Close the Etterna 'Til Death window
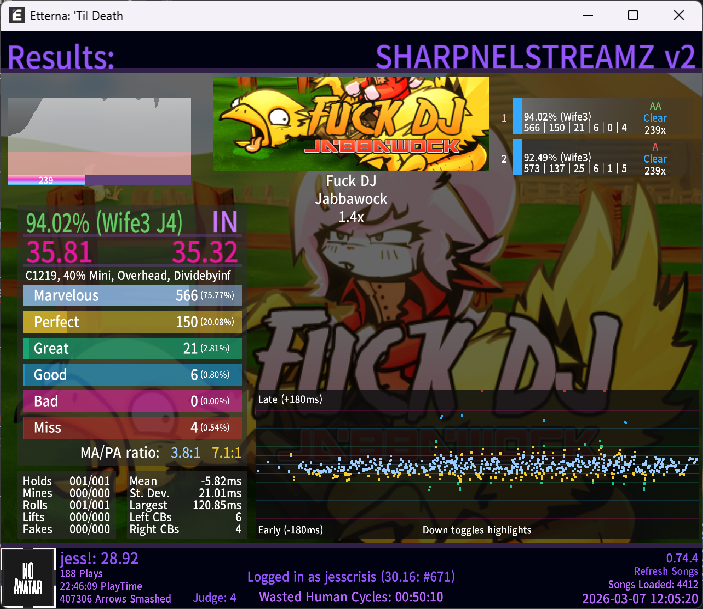The image size is (703, 609). (x=679, y=16)
